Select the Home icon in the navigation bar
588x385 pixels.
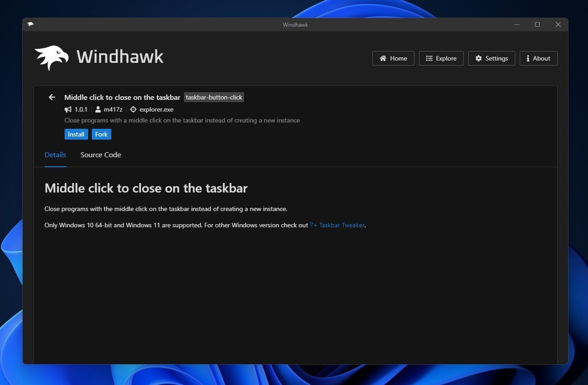pos(383,58)
